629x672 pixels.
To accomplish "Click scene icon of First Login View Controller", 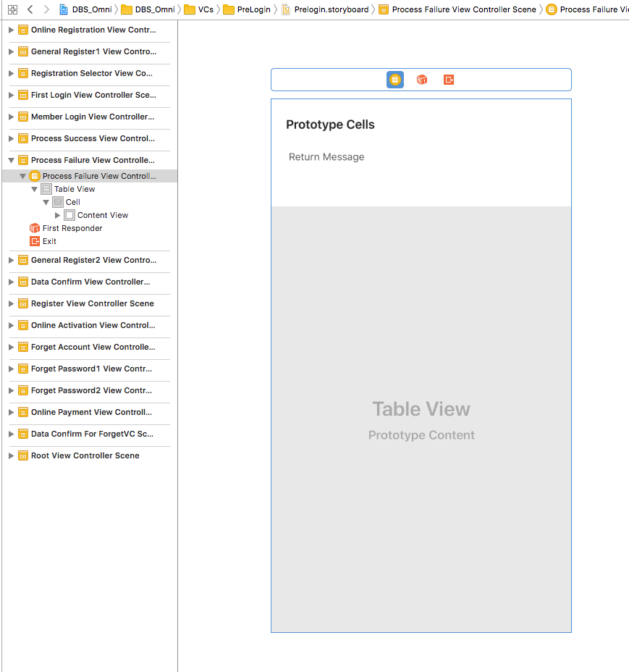I will coord(23,95).
